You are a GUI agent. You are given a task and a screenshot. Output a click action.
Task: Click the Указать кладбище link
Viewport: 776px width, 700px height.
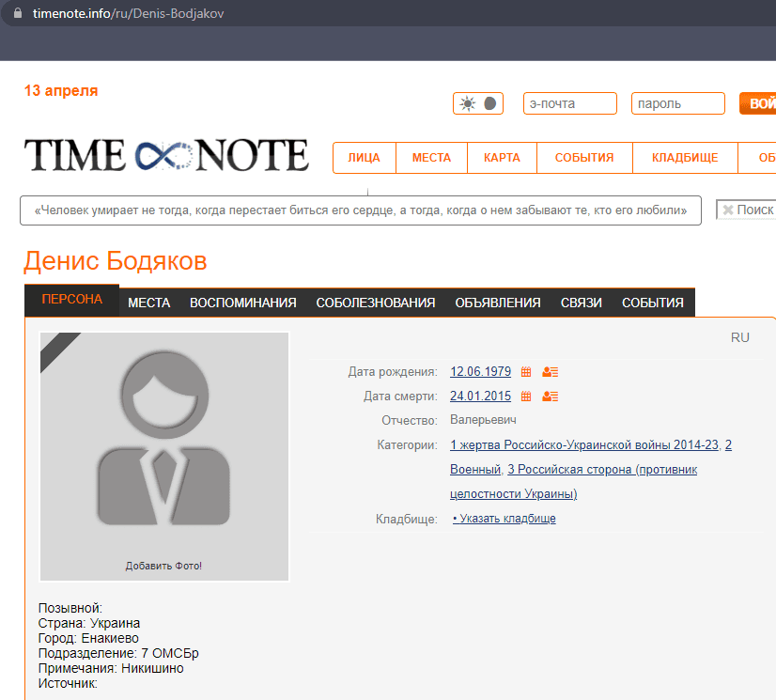pos(504,519)
